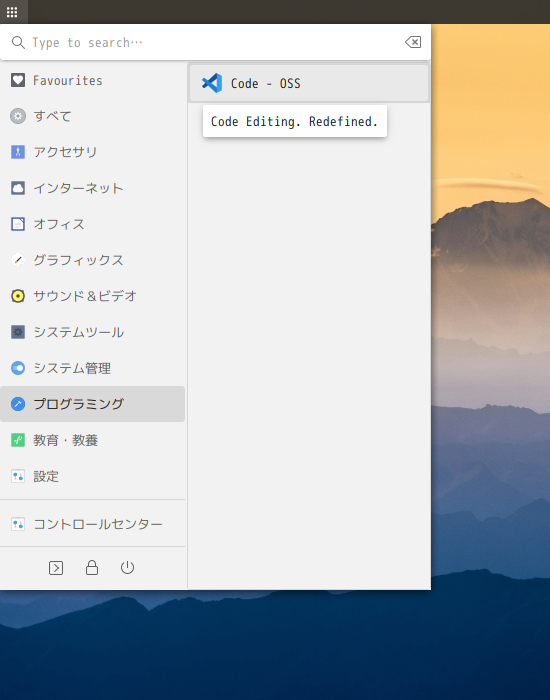Click the コントロールセンター sliders icon
The width and height of the screenshot is (550, 700).
18,524
